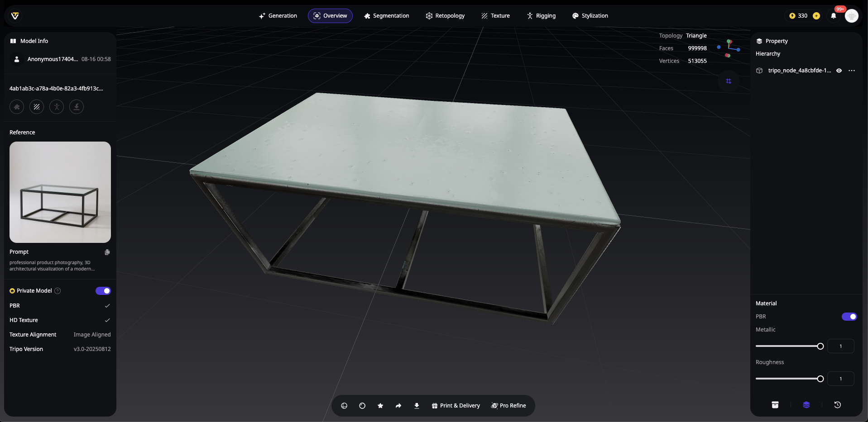Click the Metallic slider handle
868x422 pixels.
click(820, 346)
